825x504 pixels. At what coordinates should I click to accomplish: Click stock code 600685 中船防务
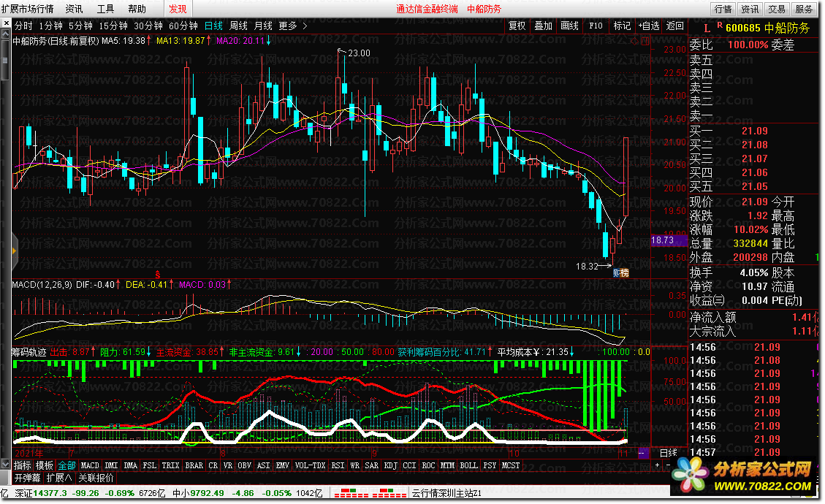point(767,28)
